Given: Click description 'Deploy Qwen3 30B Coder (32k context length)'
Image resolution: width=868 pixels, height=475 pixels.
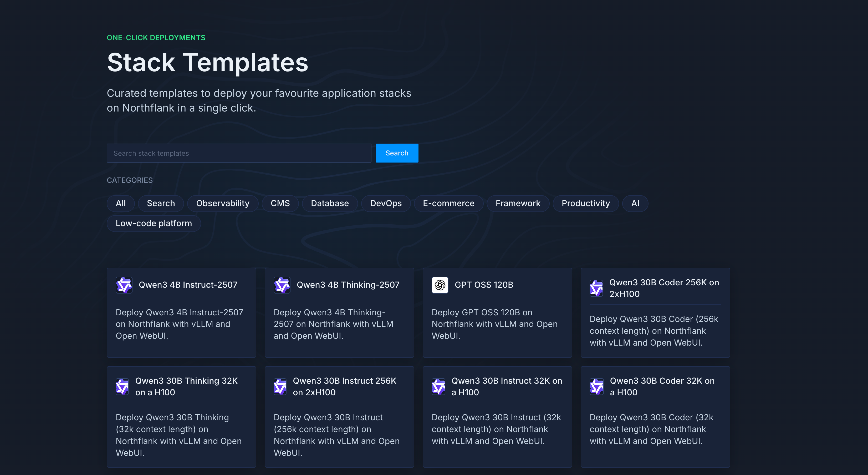Looking at the screenshot, I should [651, 429].
